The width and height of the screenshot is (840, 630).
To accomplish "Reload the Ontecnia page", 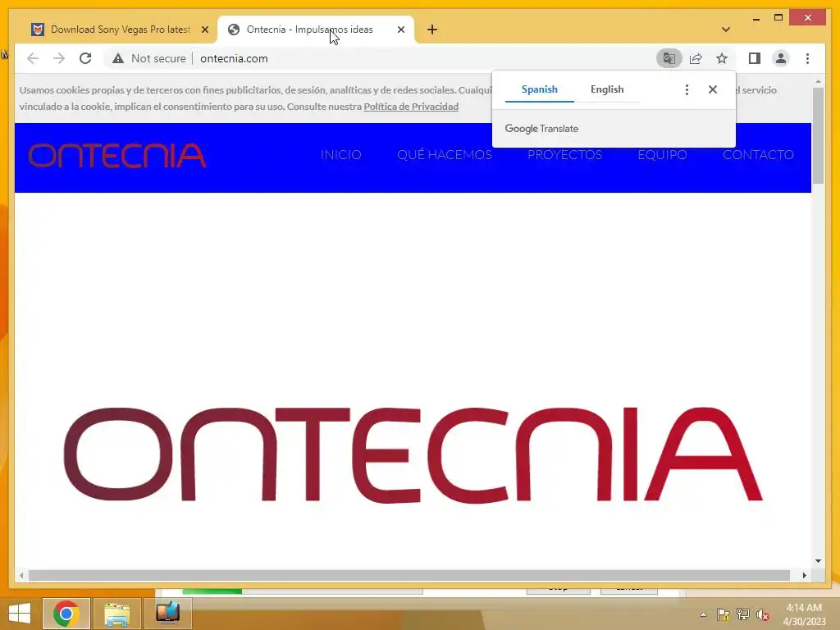I will click(x=85, y=58).
